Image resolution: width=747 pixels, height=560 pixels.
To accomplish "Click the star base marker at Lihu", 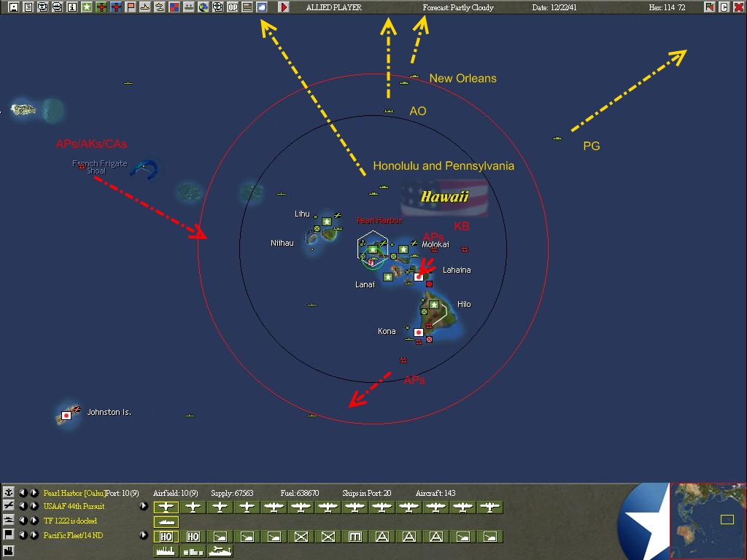I will pyautogui.click(x=326, y=222).
